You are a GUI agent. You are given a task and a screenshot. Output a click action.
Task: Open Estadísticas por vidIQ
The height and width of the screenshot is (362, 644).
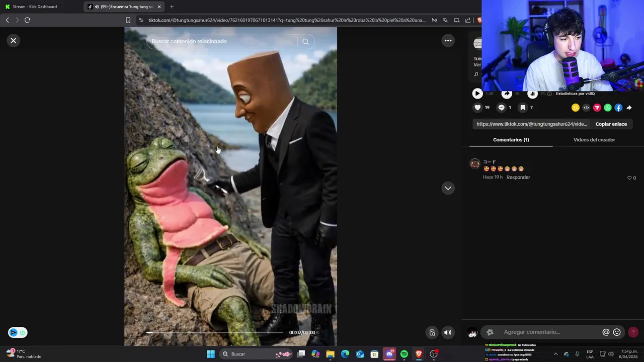pos(575,94)
